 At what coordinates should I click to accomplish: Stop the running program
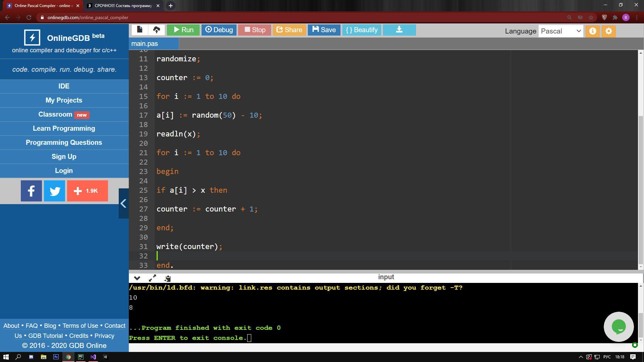255,30
